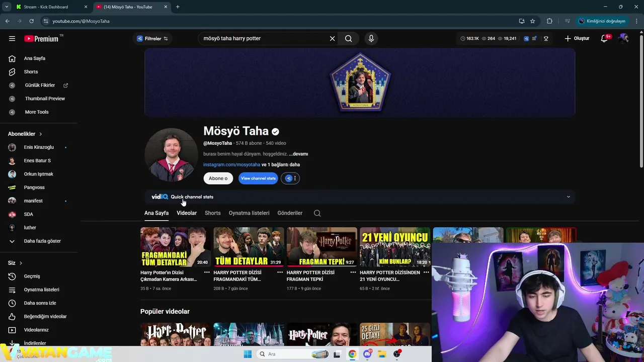
Task: Click Kimliğinizi doğrulayın profile button
Action: pos(602,21)
